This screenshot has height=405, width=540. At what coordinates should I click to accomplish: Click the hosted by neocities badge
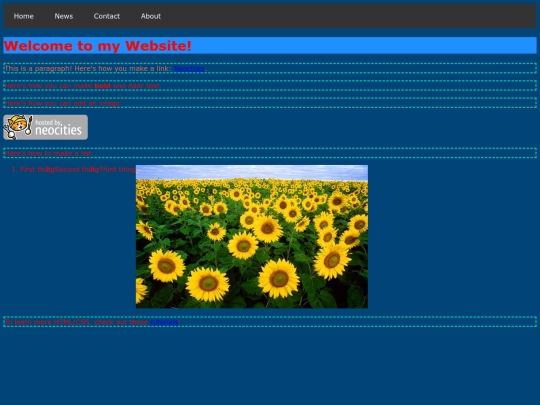pyautogui.click(x=45, y=127)
